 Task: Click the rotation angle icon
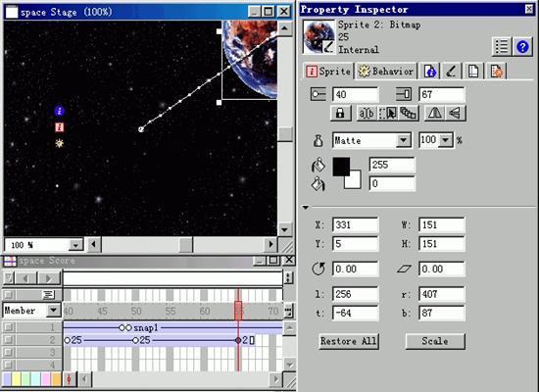point(318,269)
